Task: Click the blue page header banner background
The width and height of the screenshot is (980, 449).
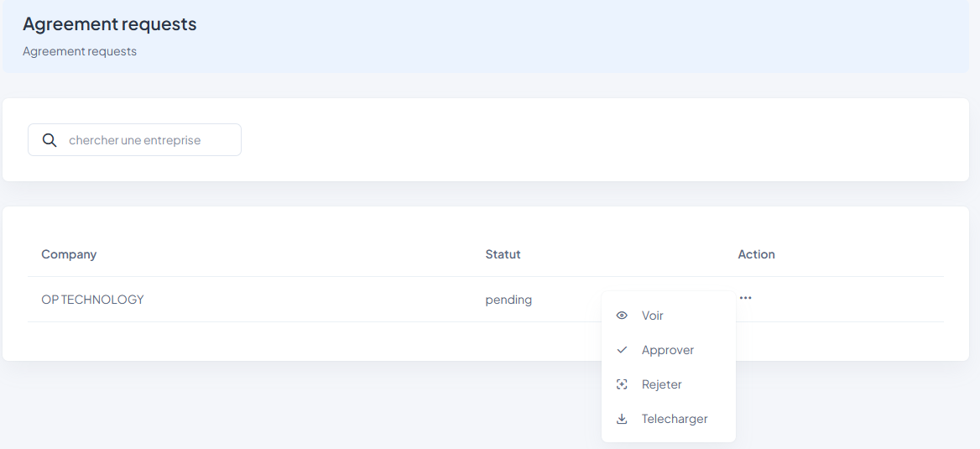Action: click(587, 36)
